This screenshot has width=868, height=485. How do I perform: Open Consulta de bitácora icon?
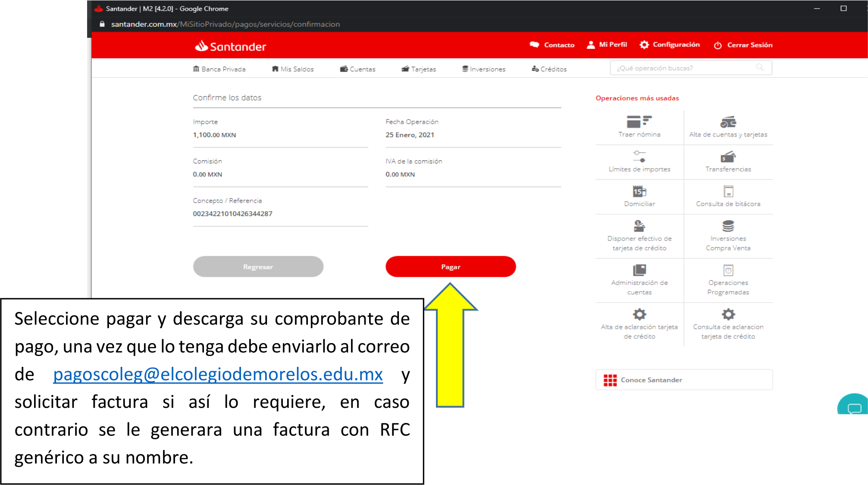tap(728, 191)
